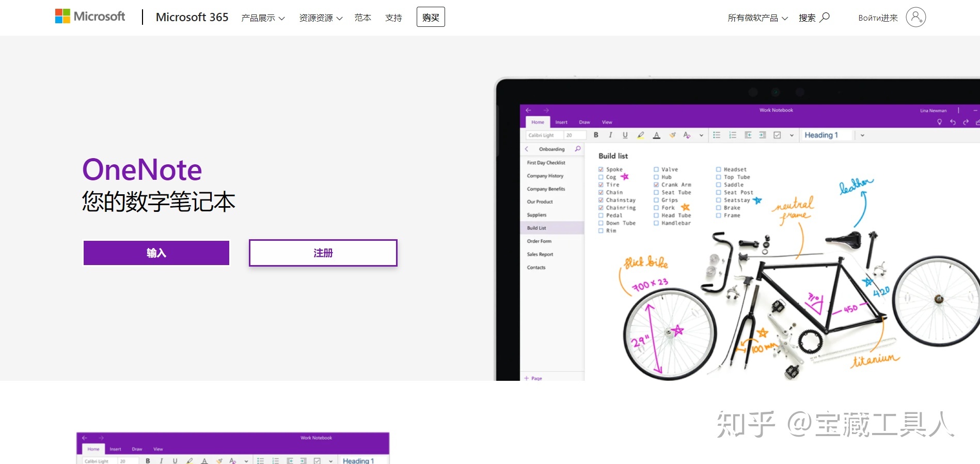Click the plus Page button below the page list
Image resolution: width=980 pixels, height=464 pixels.
(x=533, y=378)
